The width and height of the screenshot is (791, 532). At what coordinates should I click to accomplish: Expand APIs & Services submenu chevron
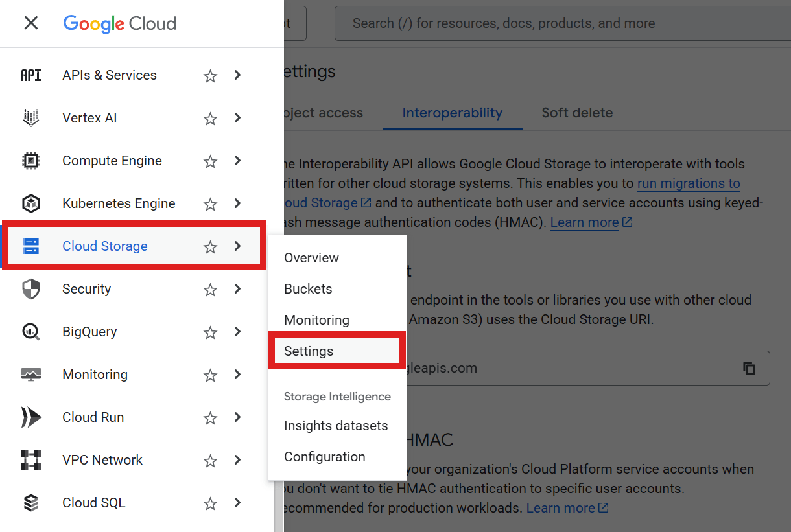pyautogui.click(x=237, y=75)
